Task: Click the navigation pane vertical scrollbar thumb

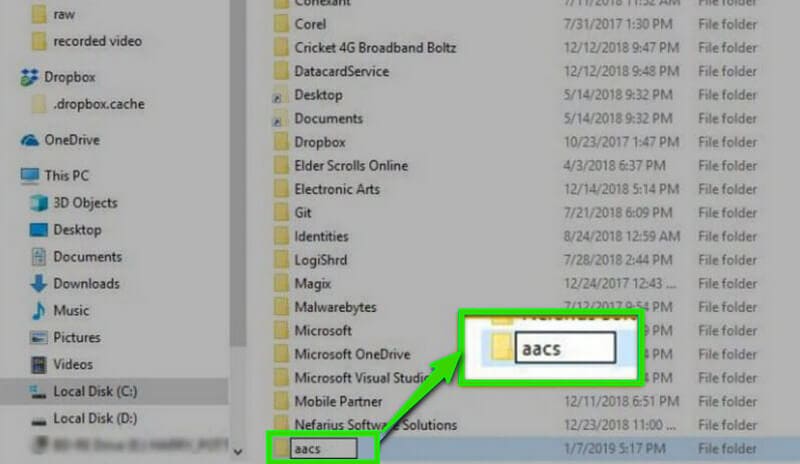Action: click(x=238, y=173)
